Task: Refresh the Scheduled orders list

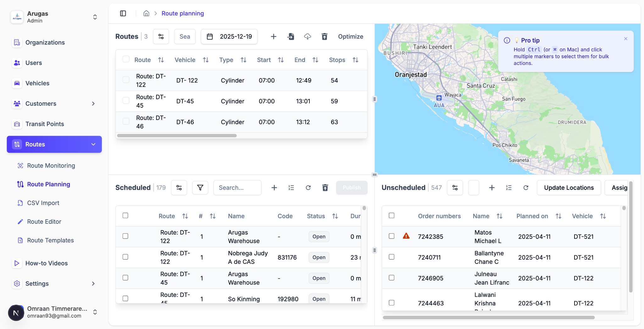Action: [308, 187]
